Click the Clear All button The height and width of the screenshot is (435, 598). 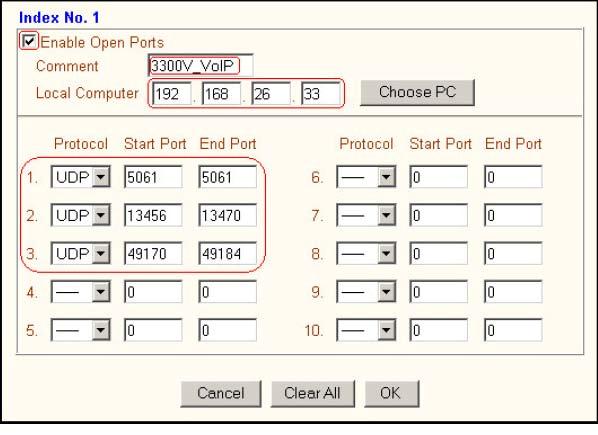313,393
